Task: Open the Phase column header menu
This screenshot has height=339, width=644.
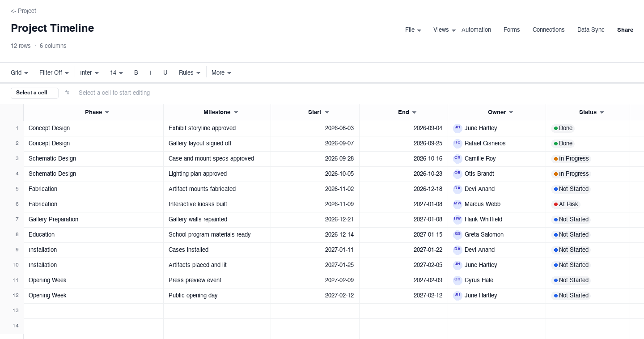Action: [107, 112]
